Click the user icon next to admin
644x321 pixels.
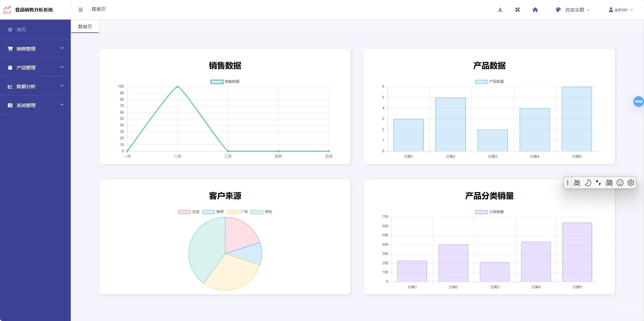click(611, 10)
